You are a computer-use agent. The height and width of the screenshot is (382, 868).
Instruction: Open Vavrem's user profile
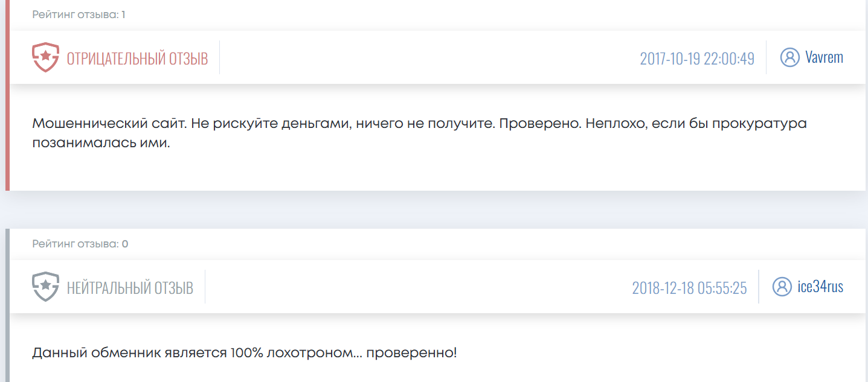tap(825, 57)
